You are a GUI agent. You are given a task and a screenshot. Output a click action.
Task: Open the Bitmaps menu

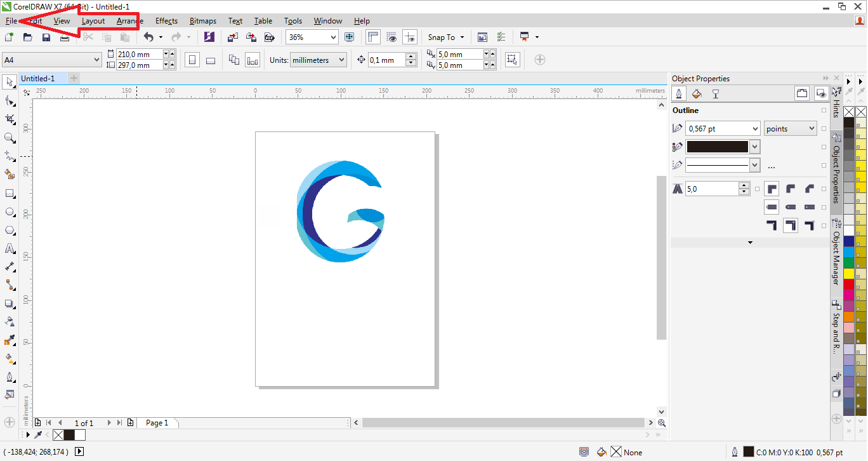(202, 21)
